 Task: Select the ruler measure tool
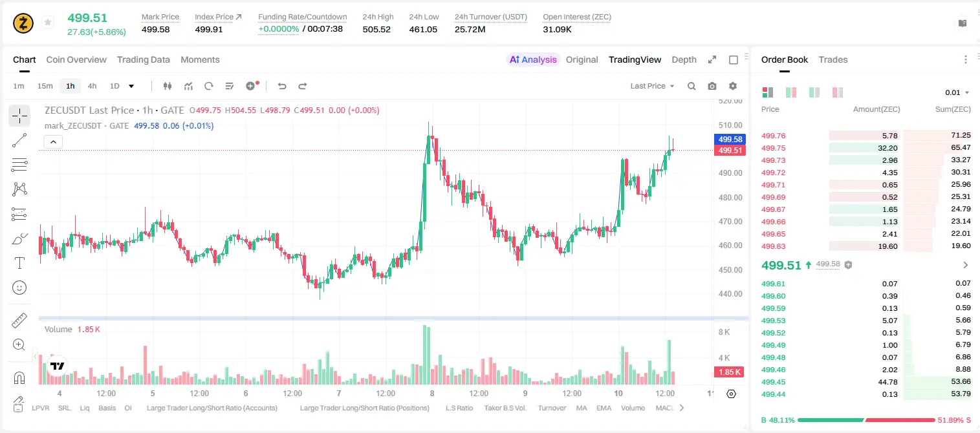click(19, 321)
